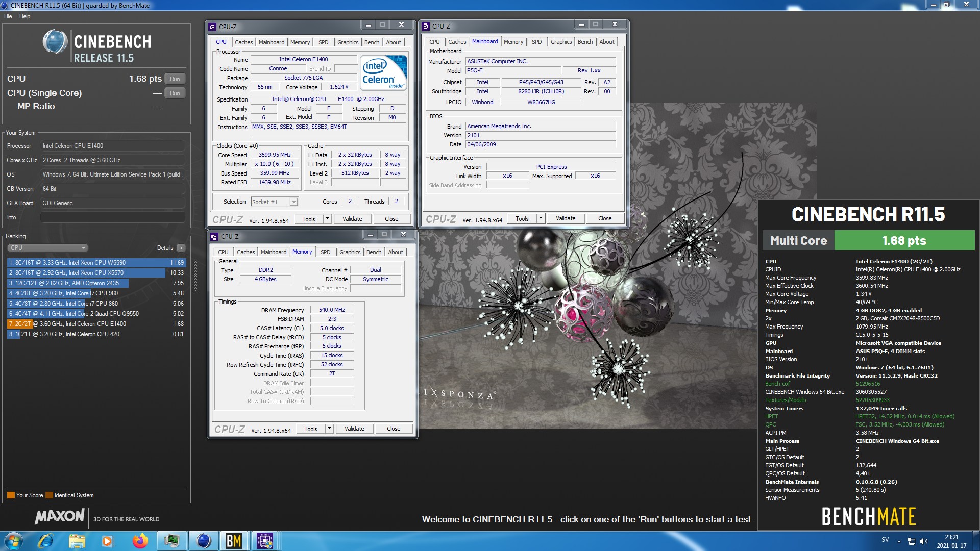Click the SV language indicator
The image size is (980, 551).
(885, 540)
